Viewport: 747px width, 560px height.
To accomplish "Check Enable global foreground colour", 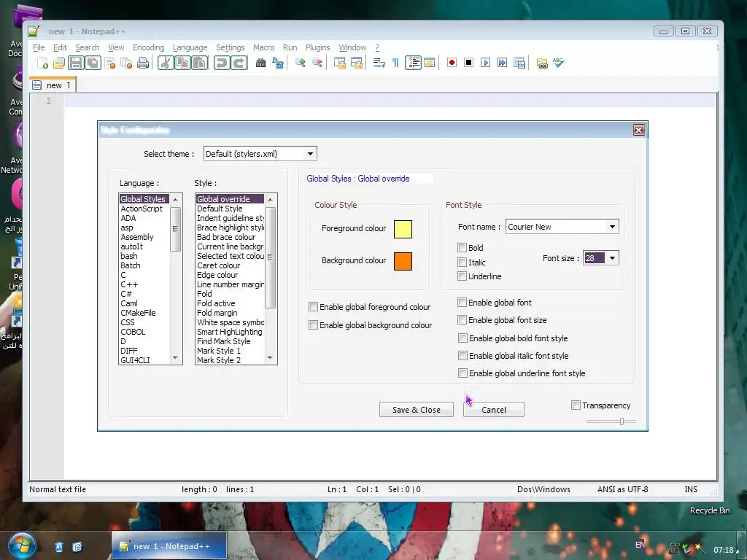I will 313,307.
